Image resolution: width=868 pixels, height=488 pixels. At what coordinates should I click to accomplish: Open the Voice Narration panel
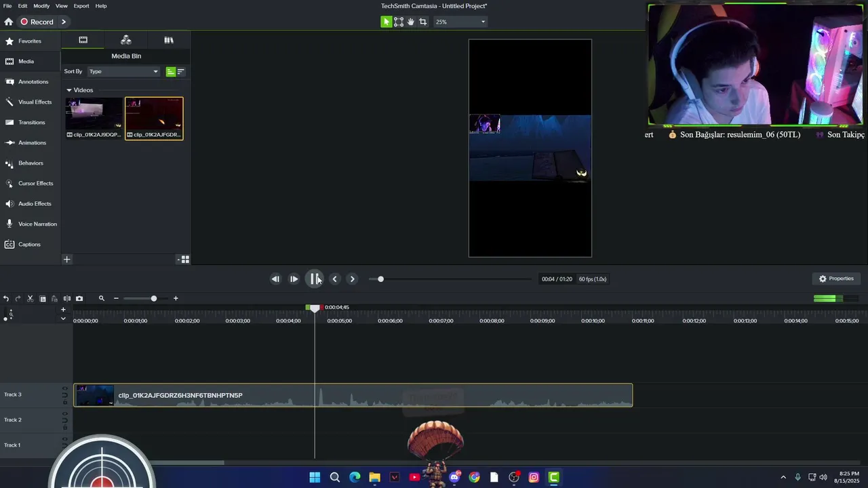click(x=31, y=224)
